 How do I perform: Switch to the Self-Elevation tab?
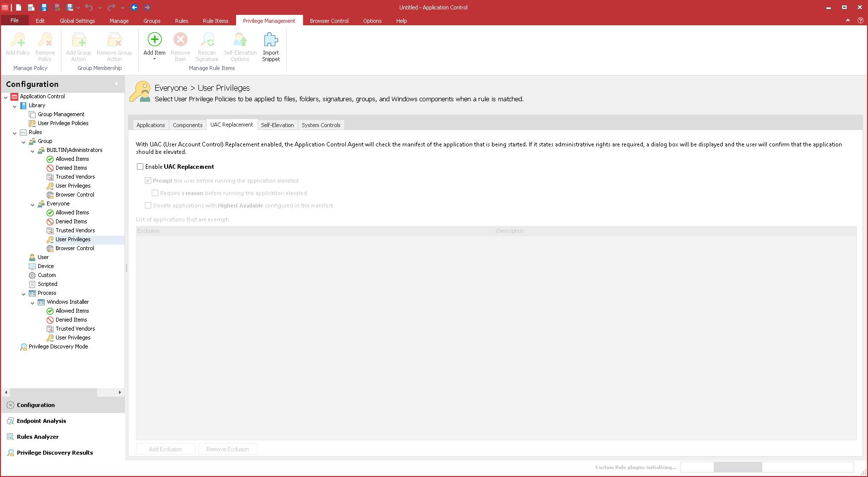click(x=277, y=125)
